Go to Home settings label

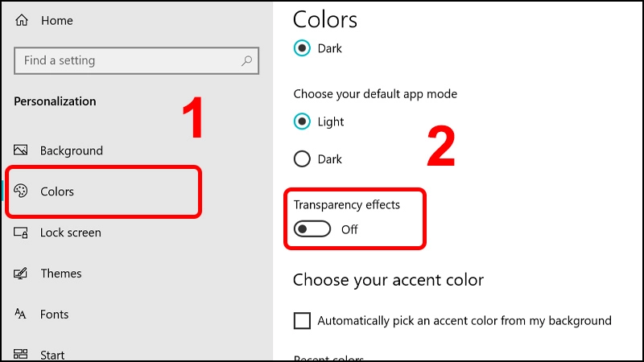click(x=57, y=21)
